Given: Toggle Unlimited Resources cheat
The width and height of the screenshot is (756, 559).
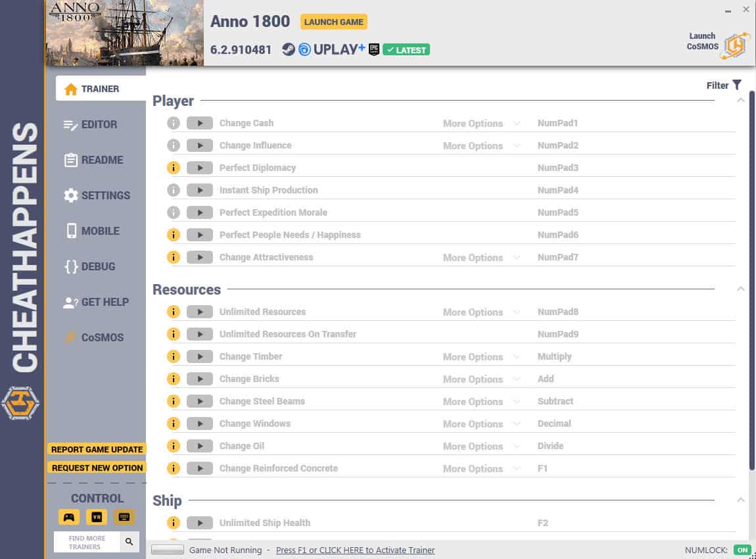Looking at the screenshot, I should click(200, 312).
